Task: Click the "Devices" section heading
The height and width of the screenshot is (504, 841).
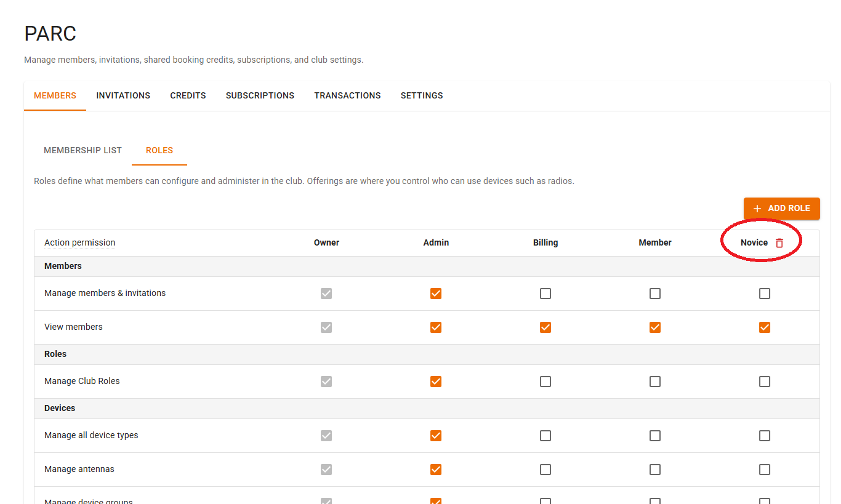Action: [60, 408]
